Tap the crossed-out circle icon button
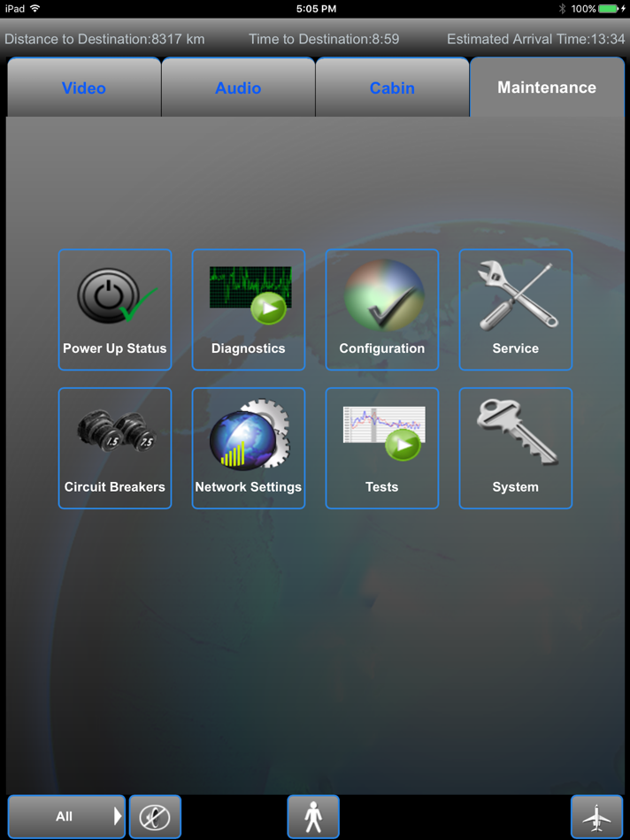This screenshot has width=630, height=840. click(155, 816)
